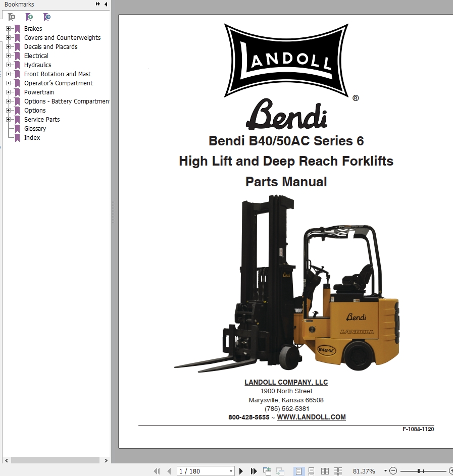Open the Options - Battery Compartment bookmark
This screenshot has width=453, height=476.
pyautogui.click(x=67, y=101)
